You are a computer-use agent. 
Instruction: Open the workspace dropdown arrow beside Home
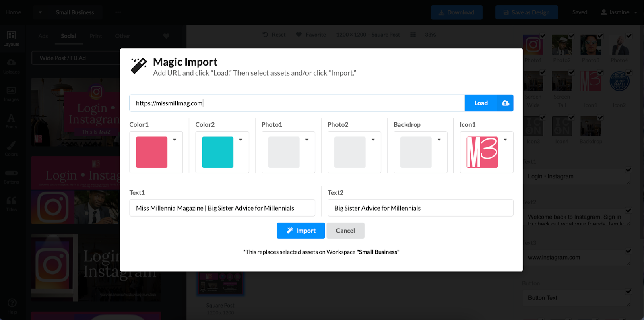pyautogui.click(x=40, y=12)
